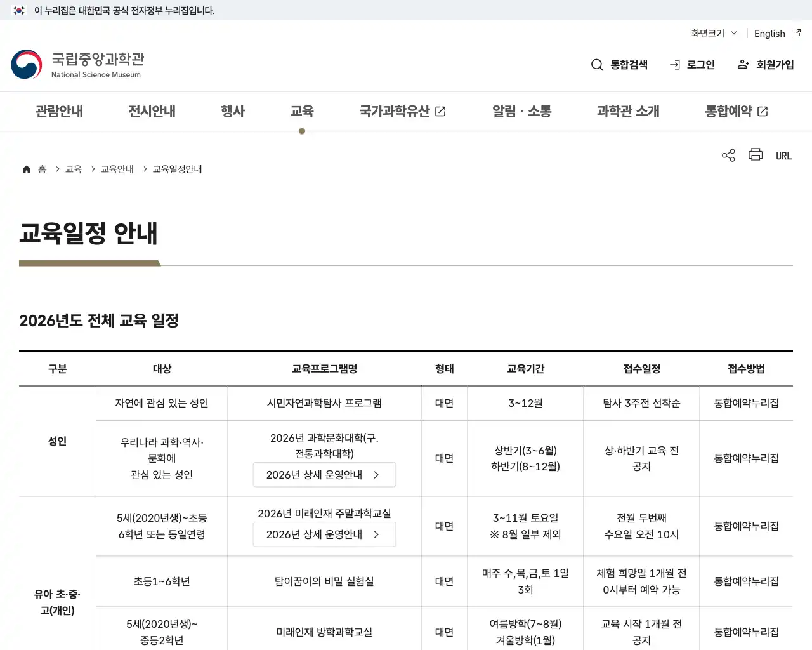Open the 행사 menu item
The height and width of the screenshot is (650, 812).
tap(232, 111)
